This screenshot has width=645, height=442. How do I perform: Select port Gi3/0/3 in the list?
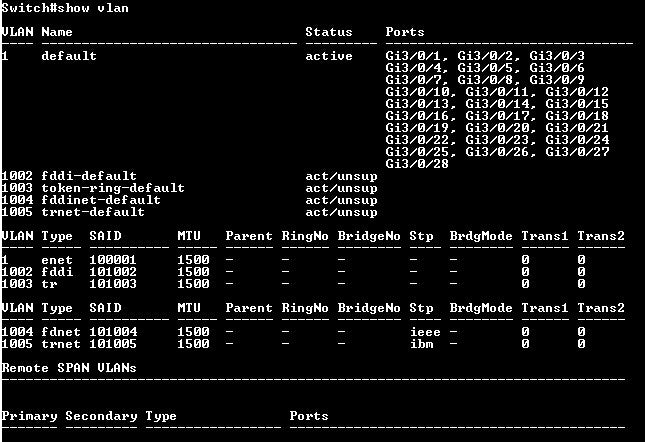click(x=557, y=56)
